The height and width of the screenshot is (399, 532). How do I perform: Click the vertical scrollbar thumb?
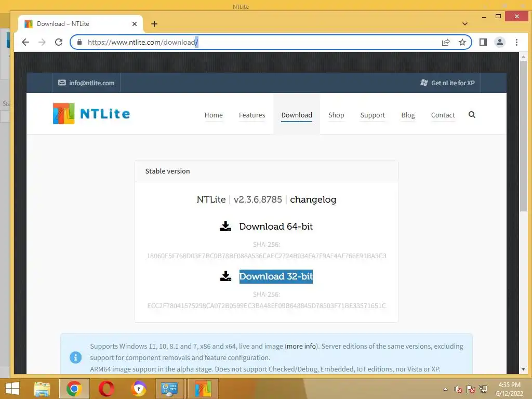(523, 136)
